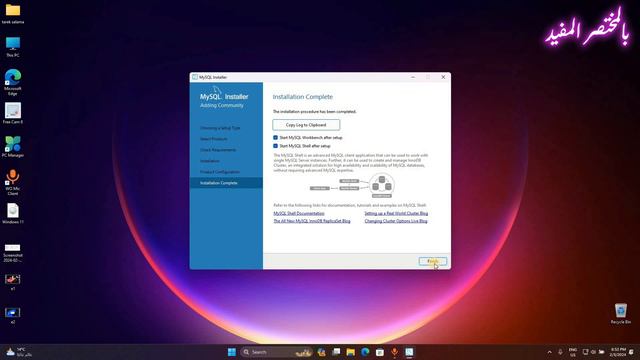Switch the ENG US input language
The height and width of the screenshot is (360, 640).
(573, 352)
